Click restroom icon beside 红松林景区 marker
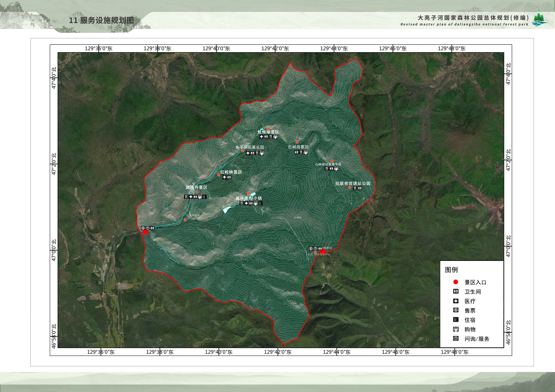 click(x=229, y=177)
